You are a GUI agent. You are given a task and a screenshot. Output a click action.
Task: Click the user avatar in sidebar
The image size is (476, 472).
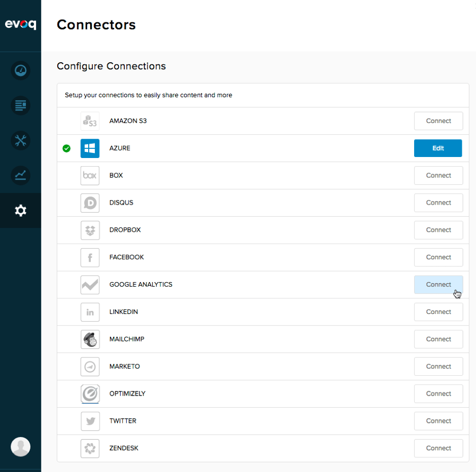point(21,447)
